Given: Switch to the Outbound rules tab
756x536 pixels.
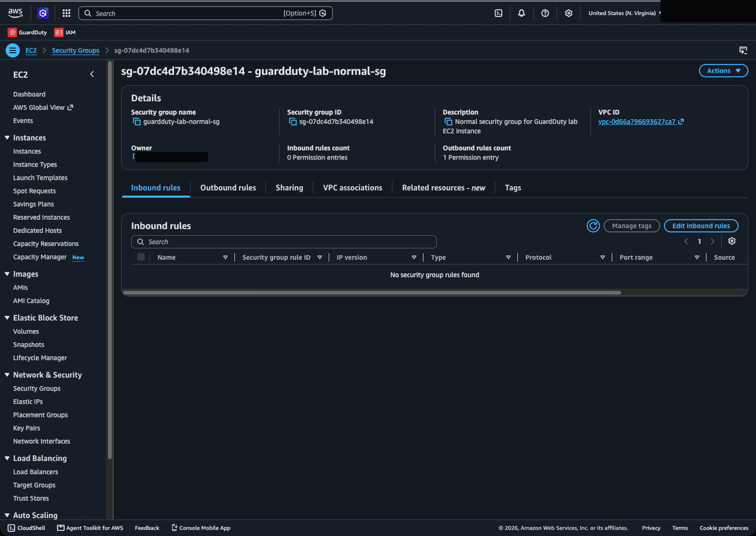Looking at the screenshot, I should click(228, 188).
